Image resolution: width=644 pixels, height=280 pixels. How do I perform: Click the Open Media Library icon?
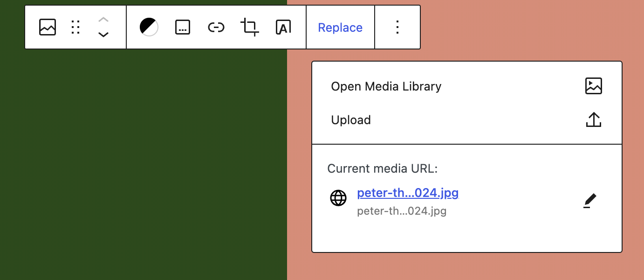tap(593, 86)
